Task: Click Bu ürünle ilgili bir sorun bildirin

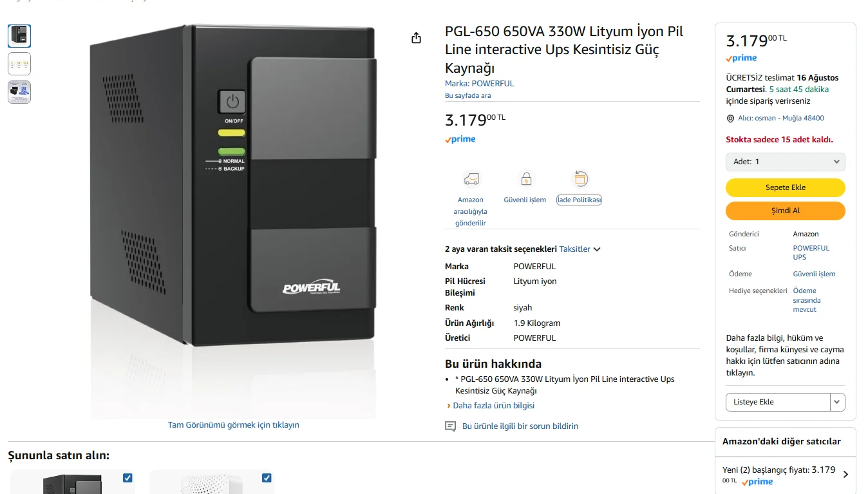Action: 520,426
